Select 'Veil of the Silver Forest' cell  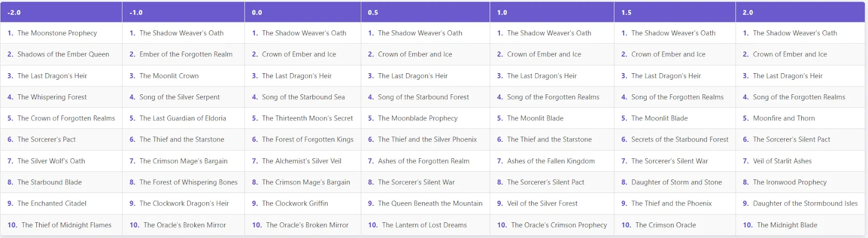(542, 203)
